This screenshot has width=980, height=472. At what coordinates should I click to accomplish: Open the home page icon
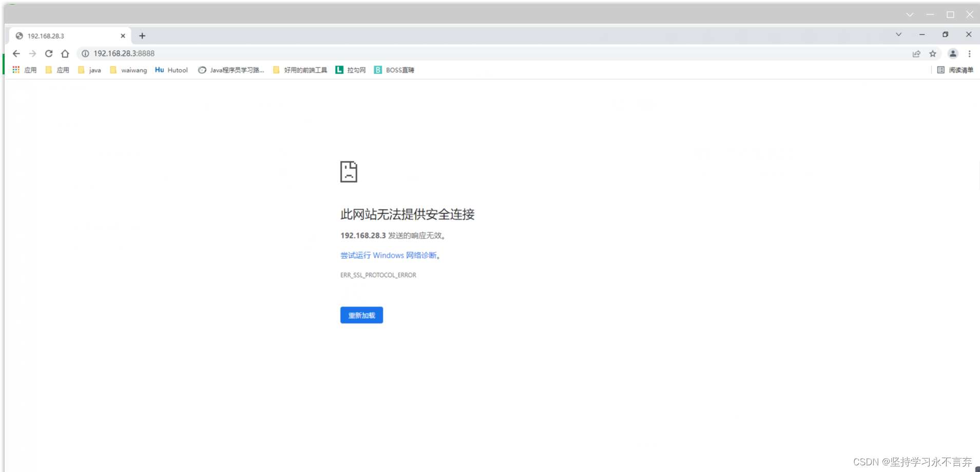click(65, 53)
